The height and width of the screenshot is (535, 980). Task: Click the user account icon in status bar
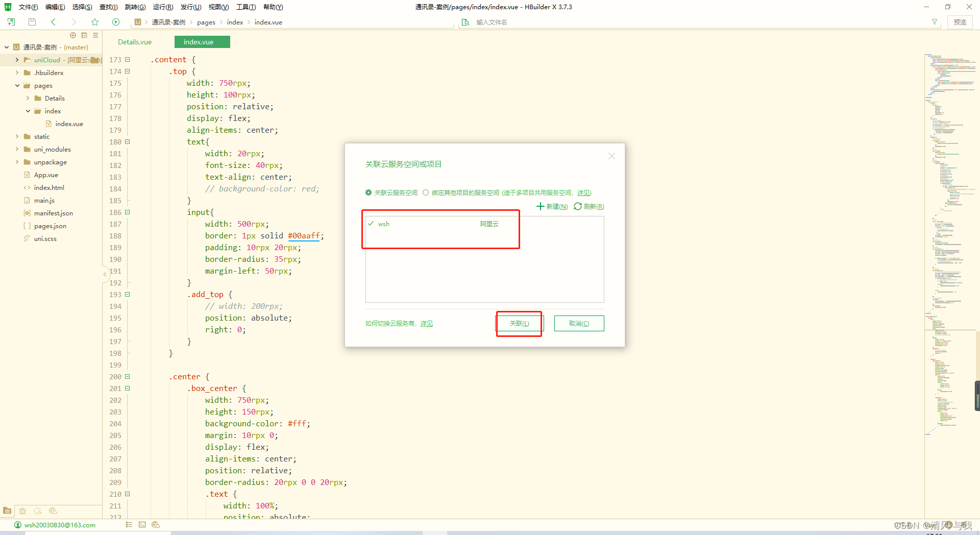[x=18, y=525]
